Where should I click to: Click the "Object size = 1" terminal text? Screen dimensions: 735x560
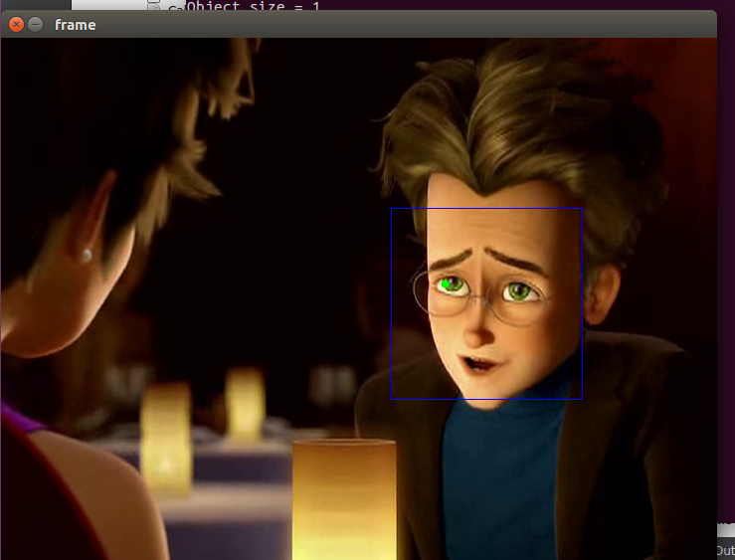[254, 6]
